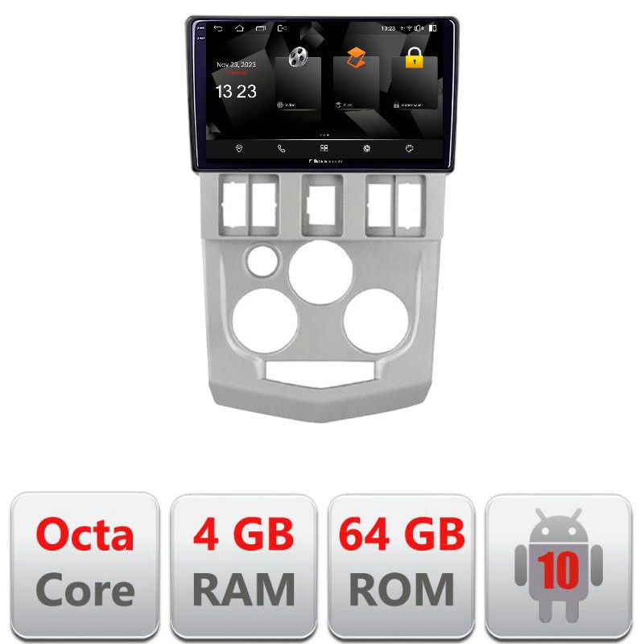Open recent apps via overview icon
This screenshot has height=644, width=644.
[x=261, y=28]
